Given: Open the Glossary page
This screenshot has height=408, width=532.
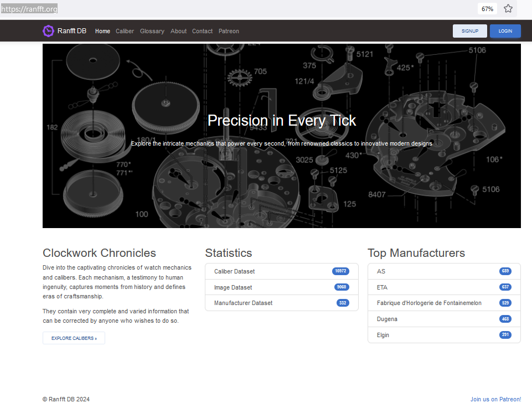Looking at the screenshot, I should click(152, 31).
